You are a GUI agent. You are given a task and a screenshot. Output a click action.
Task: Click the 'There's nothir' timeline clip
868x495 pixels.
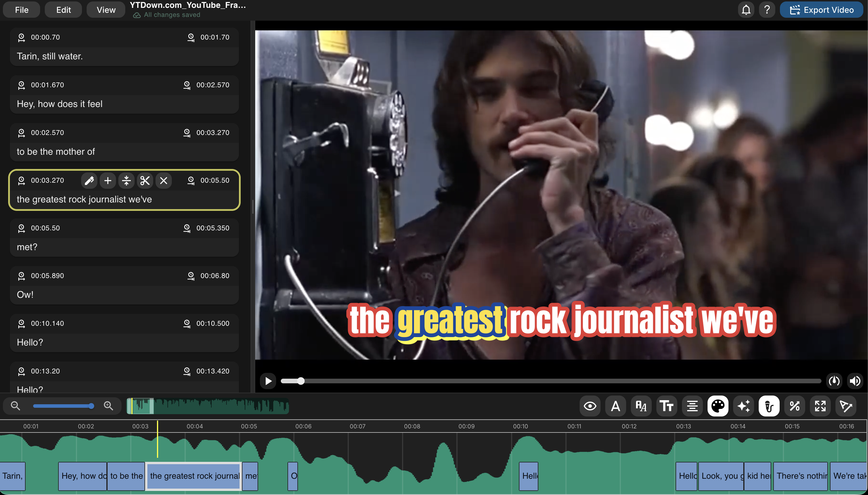click(x=800, y=476)
